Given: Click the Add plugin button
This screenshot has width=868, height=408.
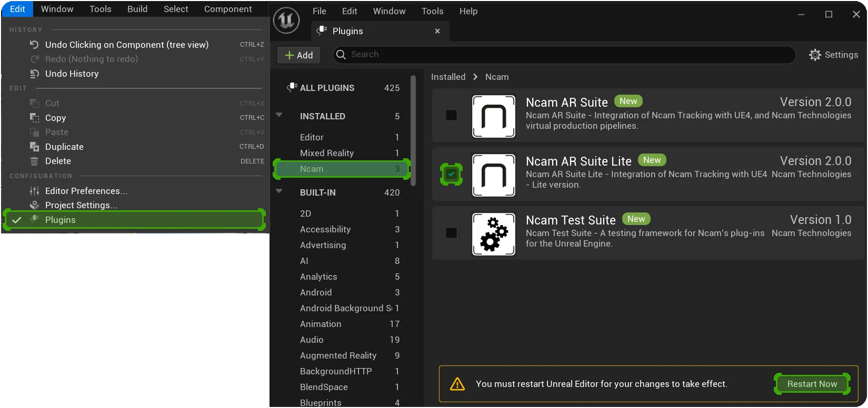Looking at the screenshot, I should (x=298, y=55).
